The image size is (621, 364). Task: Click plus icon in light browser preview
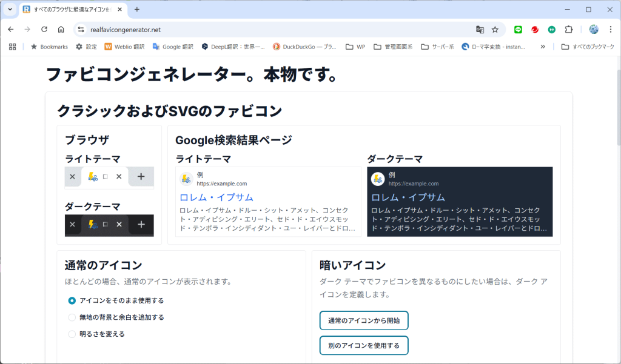141,176
